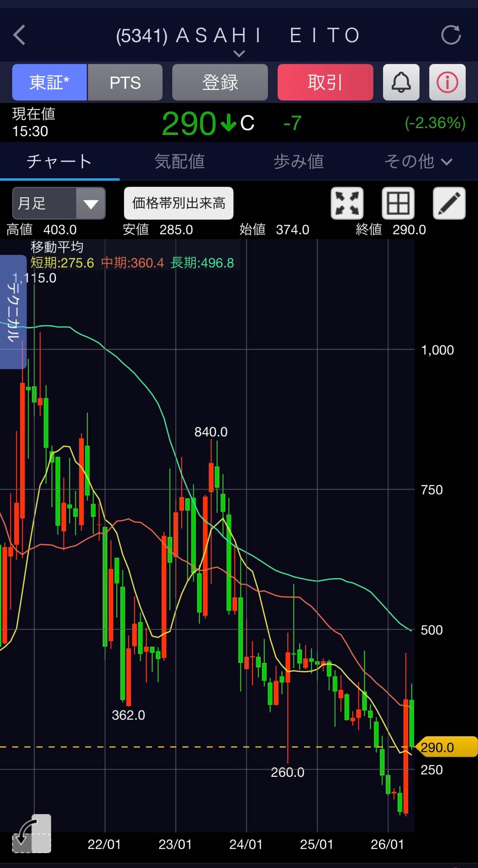Screen dimensions: 478x868
Task: Expand the stock name chevron
Action: coord(239,54)
